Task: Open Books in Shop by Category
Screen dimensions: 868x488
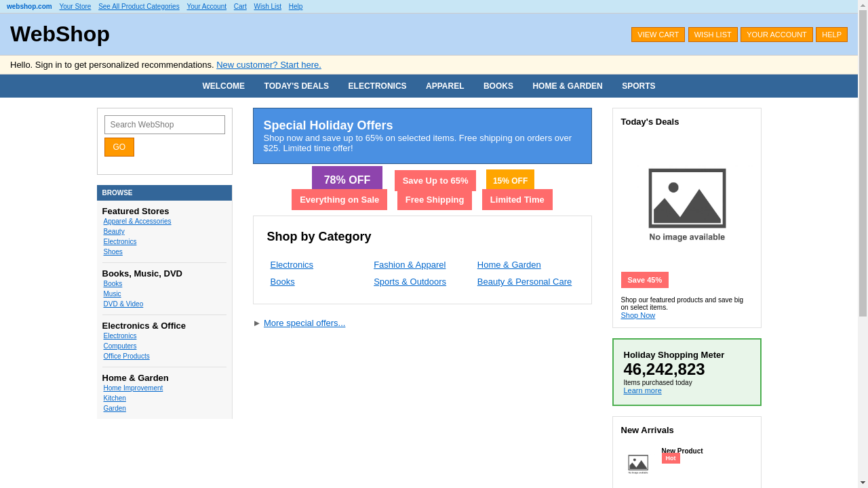Action: pyautogui.click(x=282, y=281)
